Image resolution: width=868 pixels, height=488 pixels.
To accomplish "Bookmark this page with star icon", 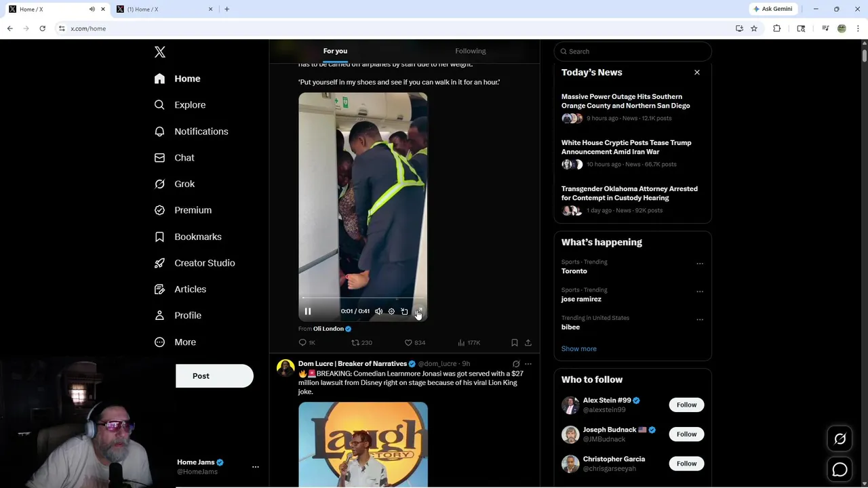I will 753,28.
